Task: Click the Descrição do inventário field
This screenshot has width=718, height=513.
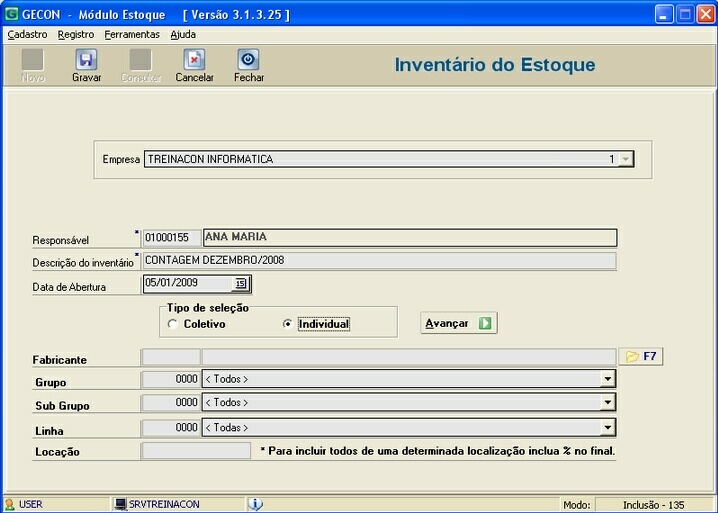Action: [379, 261]
